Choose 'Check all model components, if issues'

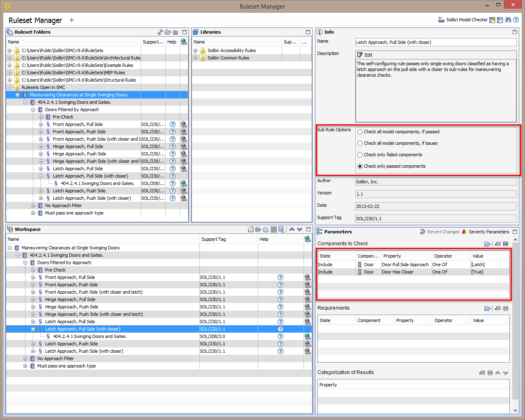(x=360, y=144)
